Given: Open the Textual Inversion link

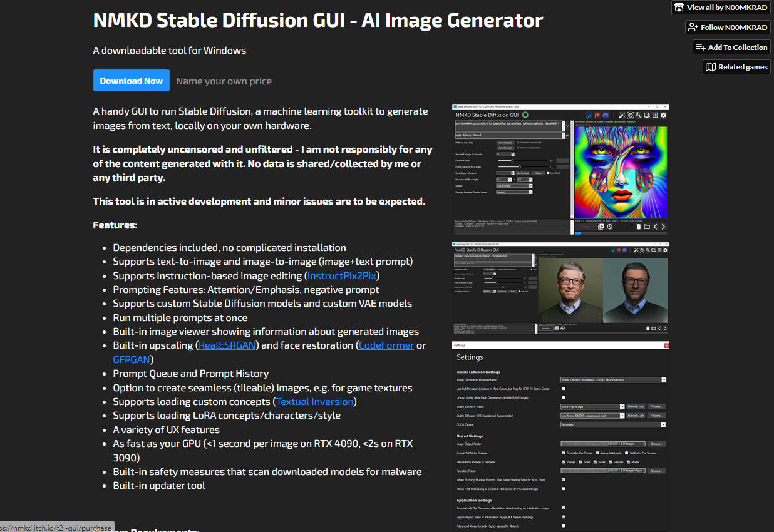Looking at the screenshot, I should tap(315, 401).
